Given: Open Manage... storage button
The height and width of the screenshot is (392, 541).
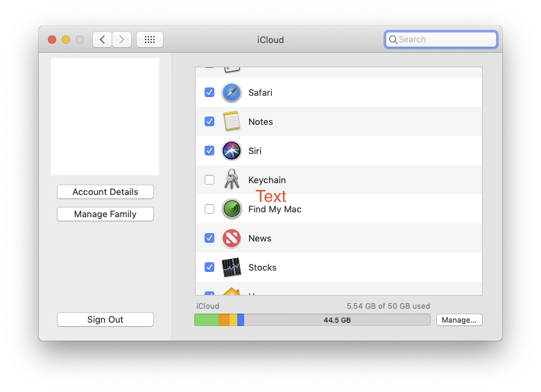Looking at the screenshot, I should point(459,320).
